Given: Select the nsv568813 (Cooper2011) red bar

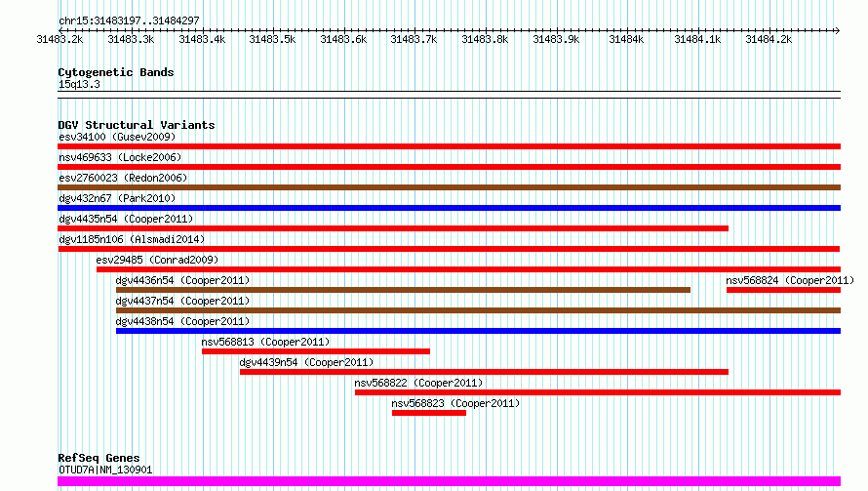Looking at the screenshot, I should (x=316, y=351).
